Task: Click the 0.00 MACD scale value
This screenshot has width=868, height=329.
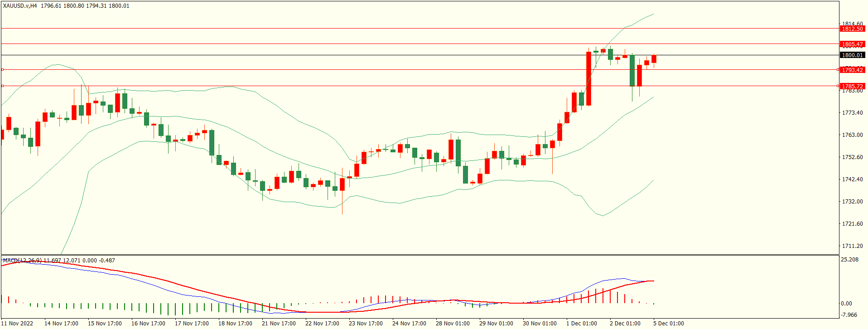Action: coord(846,304)
